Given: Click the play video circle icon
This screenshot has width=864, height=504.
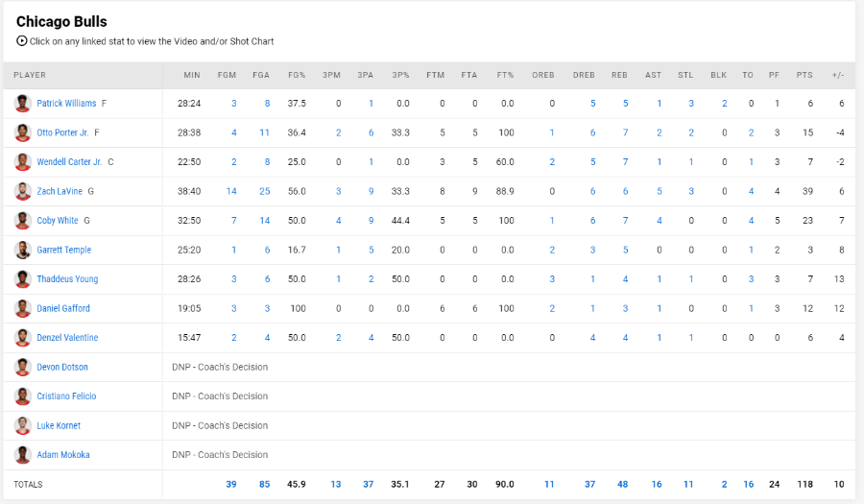Looking at the screenshot, I should 21,40.
